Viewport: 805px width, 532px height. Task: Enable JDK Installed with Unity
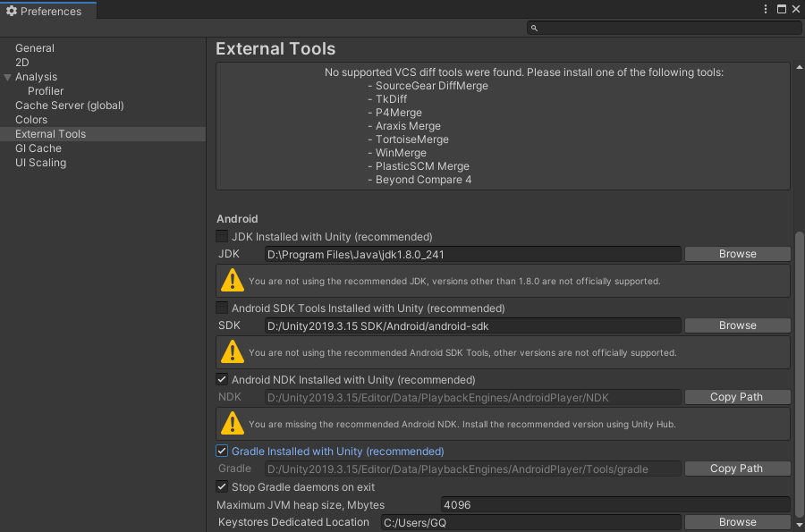point(222,236)
